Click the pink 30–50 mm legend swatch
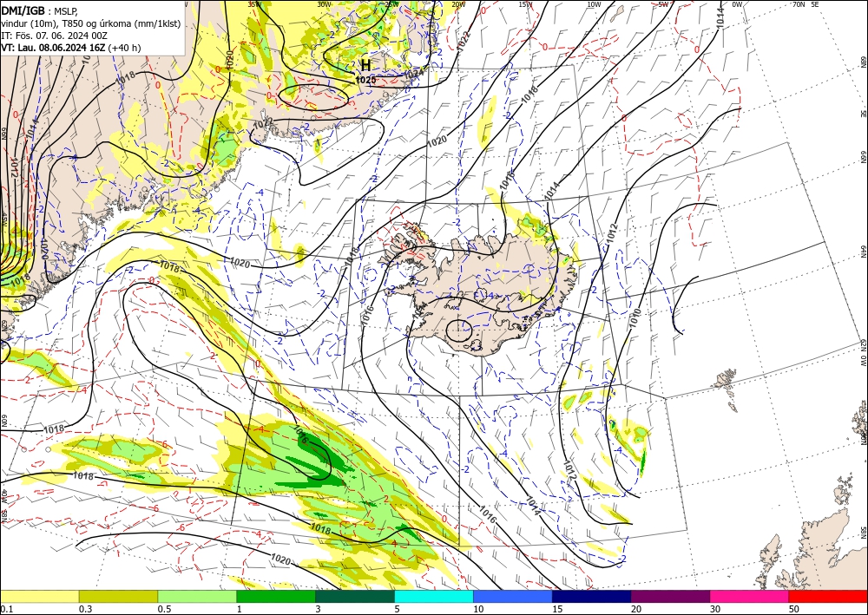Viewport: 868px width, 615px height. click(750, 596)
